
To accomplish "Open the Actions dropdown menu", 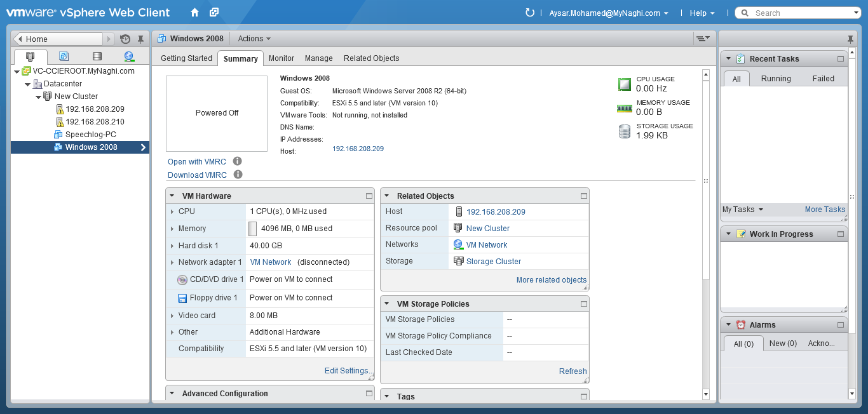I will [x=254, y=39].
